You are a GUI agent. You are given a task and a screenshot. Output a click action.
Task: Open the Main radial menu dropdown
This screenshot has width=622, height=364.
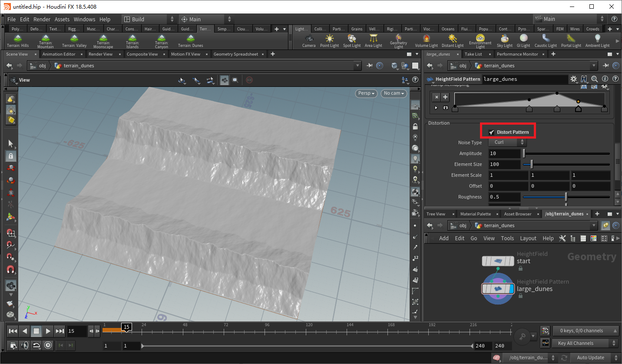[205, 19]
